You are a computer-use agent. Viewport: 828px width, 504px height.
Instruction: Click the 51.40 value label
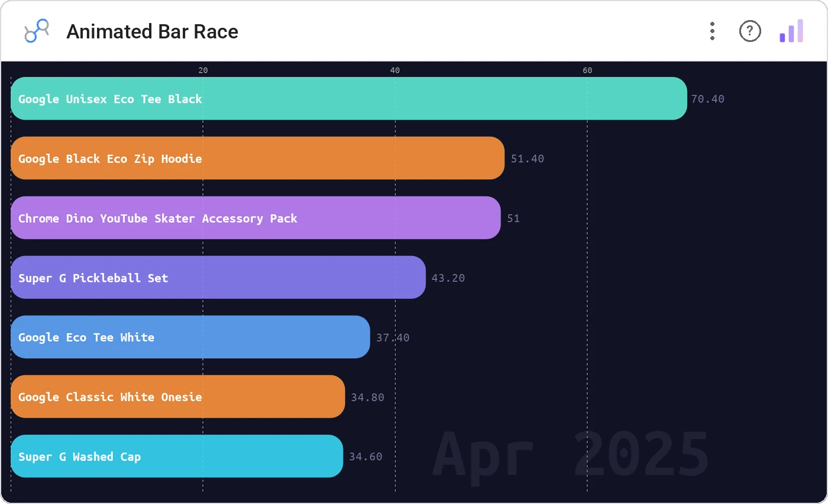[x=528, y=159]
